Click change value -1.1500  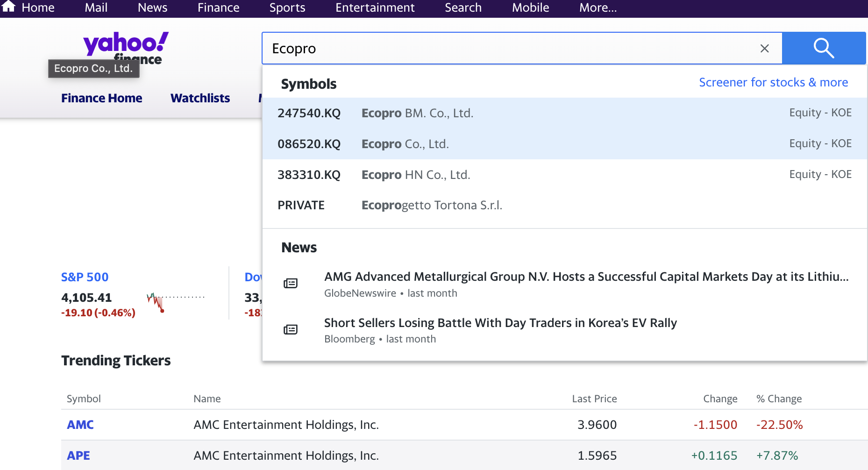(x=715, y=425)
